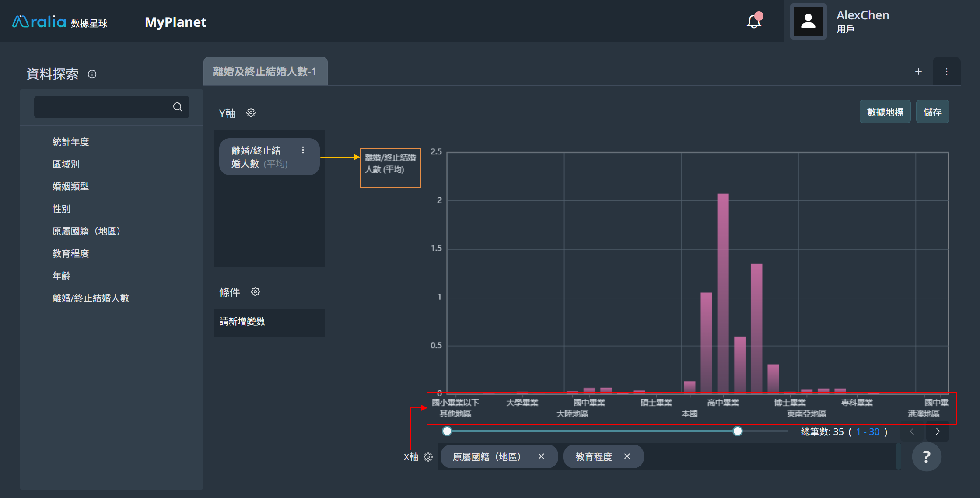Open the 離婚/終止結婚人數 chip options menu
The image size is (980, 498).
pyautogui.click(x=303, y=150)
